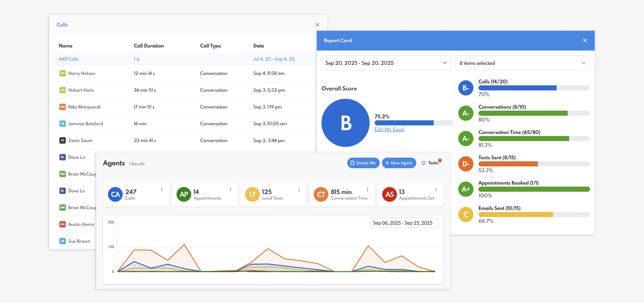Click the D- Texts Sent grade badge

click(x=466, y=164)
